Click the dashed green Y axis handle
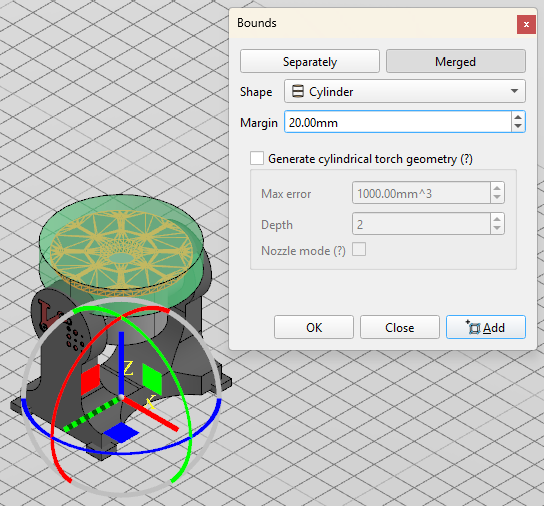 pyautogui.click(x=91, y=415)
